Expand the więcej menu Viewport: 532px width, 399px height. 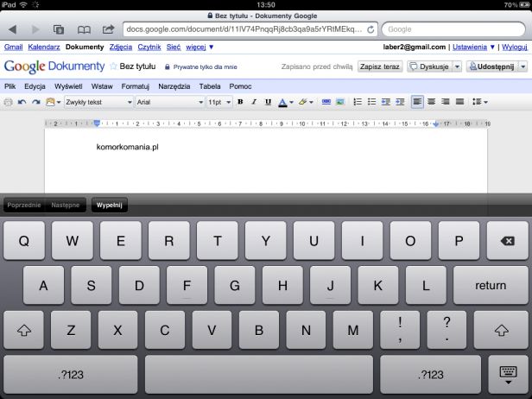[x=199, y=47]
